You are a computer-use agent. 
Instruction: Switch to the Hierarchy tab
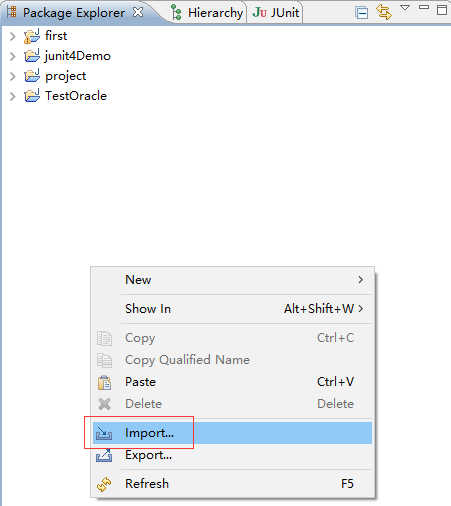click(x=208, y=13)
